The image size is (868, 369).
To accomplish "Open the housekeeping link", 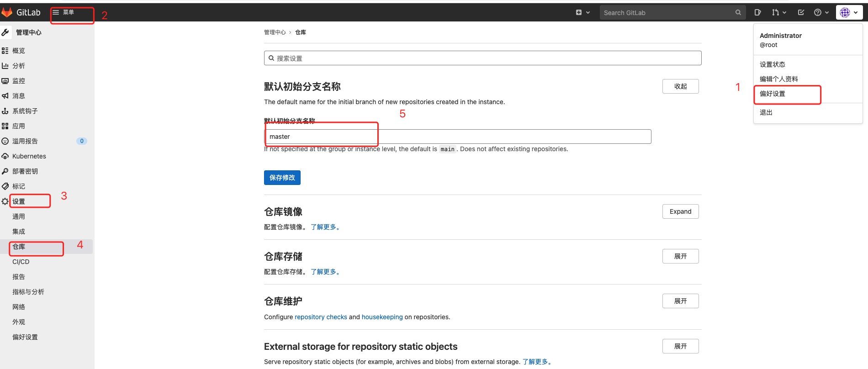I will point(382,317).
